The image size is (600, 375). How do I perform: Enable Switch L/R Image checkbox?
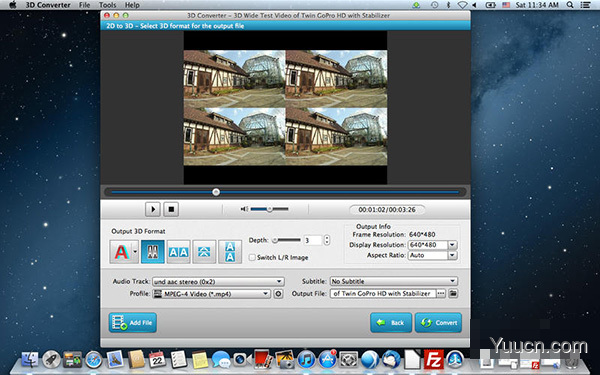[252, 258]
